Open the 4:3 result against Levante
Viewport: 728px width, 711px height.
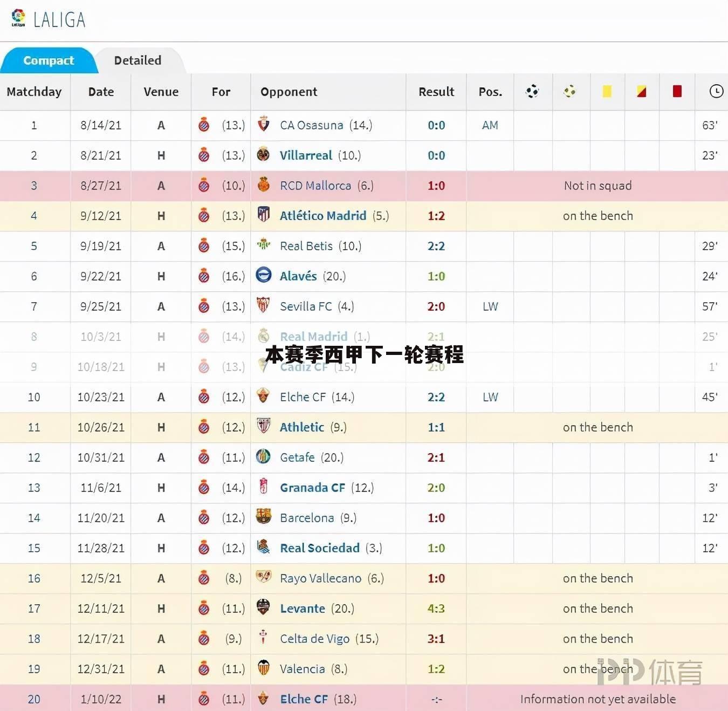click(x=436, y=609)
